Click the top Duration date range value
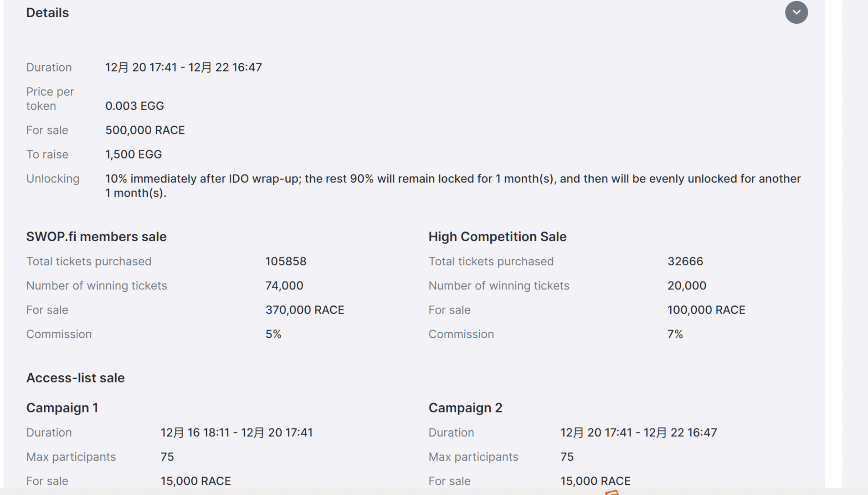Screen dimensions: 868x495 click(x=183, y=67)
